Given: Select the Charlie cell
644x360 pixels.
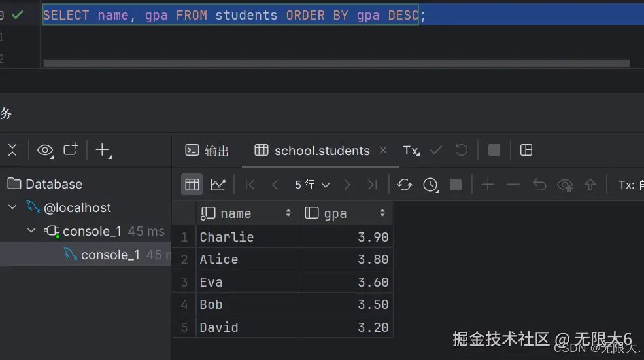Looking at the screenshot, I should coord(248,237).
